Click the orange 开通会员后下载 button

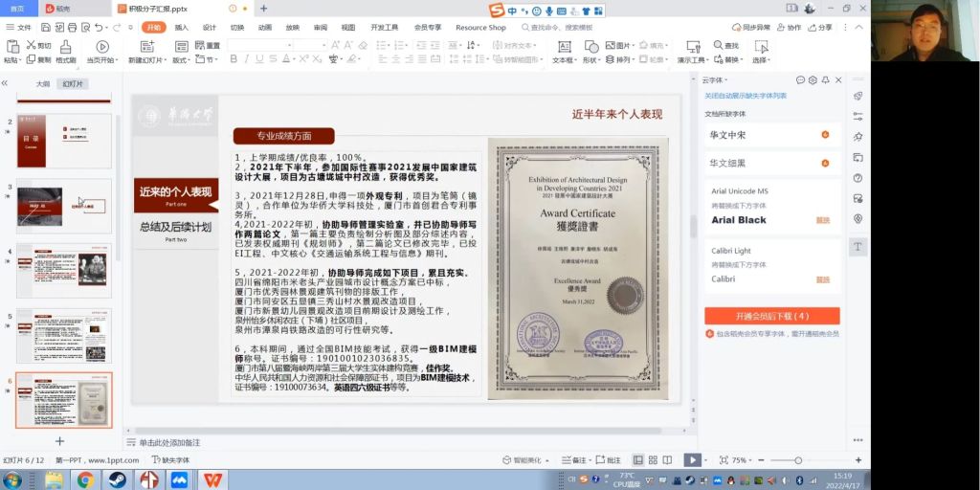[771, 316]
